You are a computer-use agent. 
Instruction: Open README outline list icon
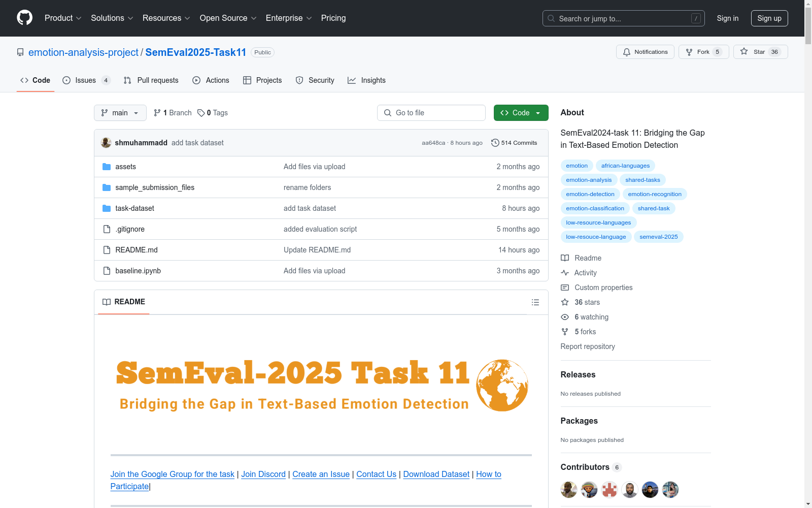tap(535, 302)
